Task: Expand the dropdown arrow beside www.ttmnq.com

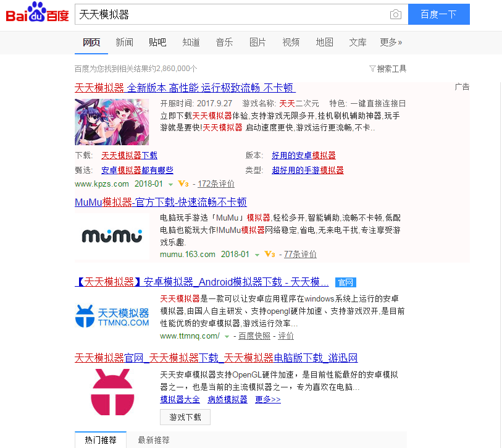Action: coord(227,337)
